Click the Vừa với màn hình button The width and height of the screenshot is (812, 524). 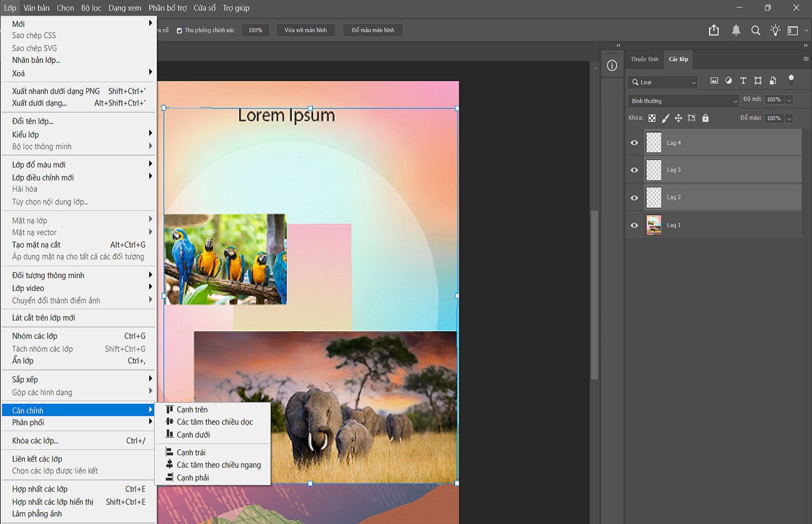(x=306, y=30)
